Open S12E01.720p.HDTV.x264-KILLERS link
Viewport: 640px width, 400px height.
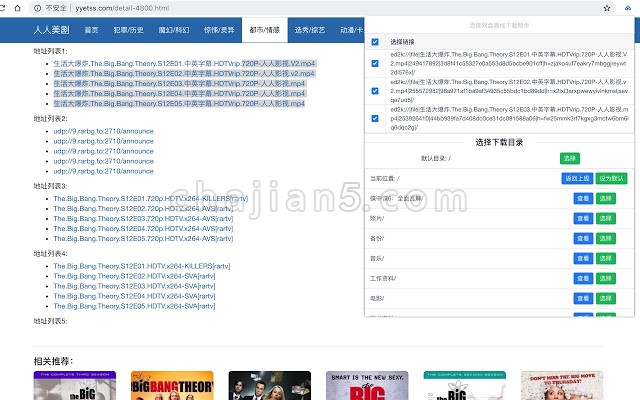pos(151,198)
